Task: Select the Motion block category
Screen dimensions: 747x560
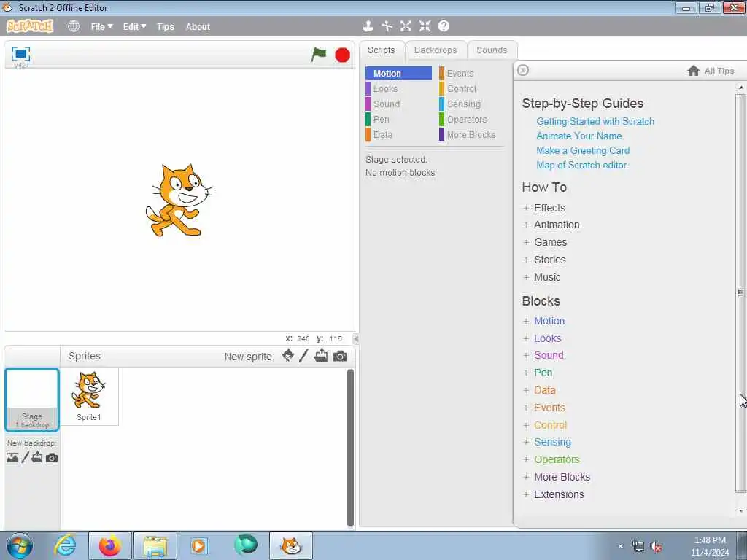Action: pos(399,74)
